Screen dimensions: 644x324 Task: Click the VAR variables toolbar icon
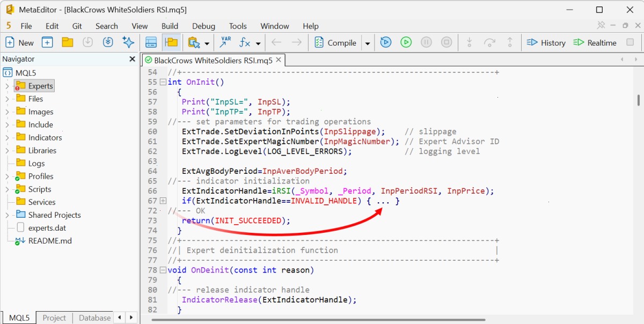(x=226, y=42)
